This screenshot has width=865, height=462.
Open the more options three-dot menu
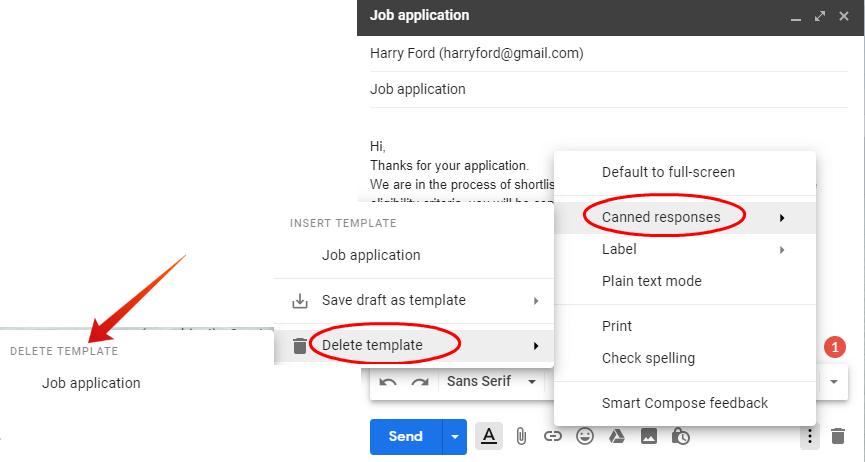809,437
